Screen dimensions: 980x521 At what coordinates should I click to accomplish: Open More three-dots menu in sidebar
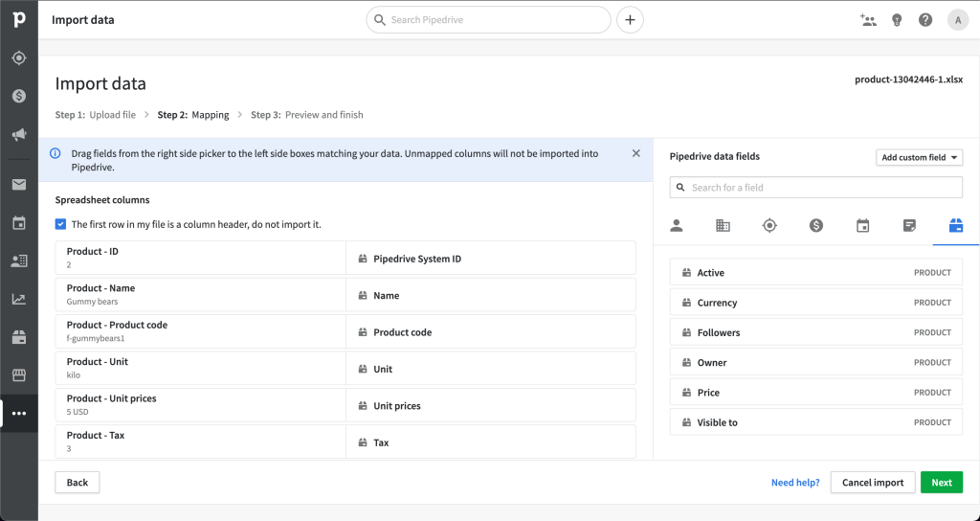click(x=19, y=414)
